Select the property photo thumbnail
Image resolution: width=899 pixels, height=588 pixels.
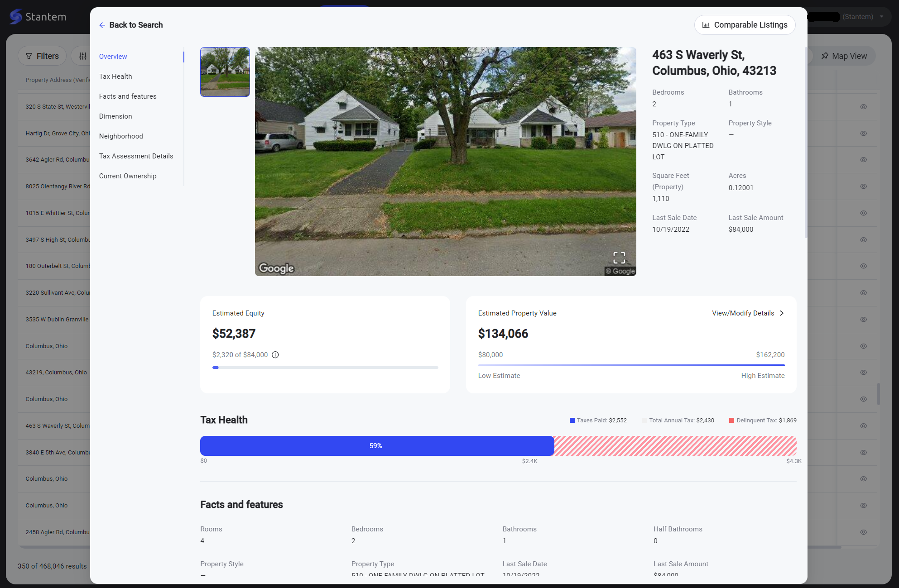(x=225, y=72)
